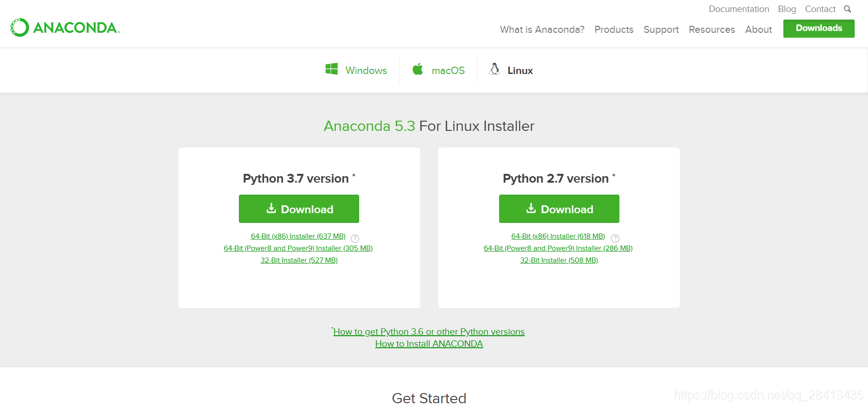This screenshot has width=868, height=406.
Task: Download Python 2.7 version installer
Action: click(x=559, y=209)
